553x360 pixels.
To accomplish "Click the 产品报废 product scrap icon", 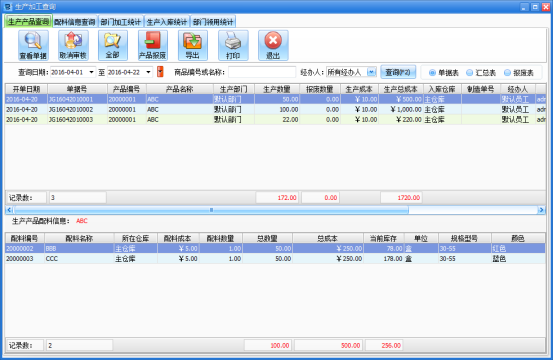I will (152, 45).
